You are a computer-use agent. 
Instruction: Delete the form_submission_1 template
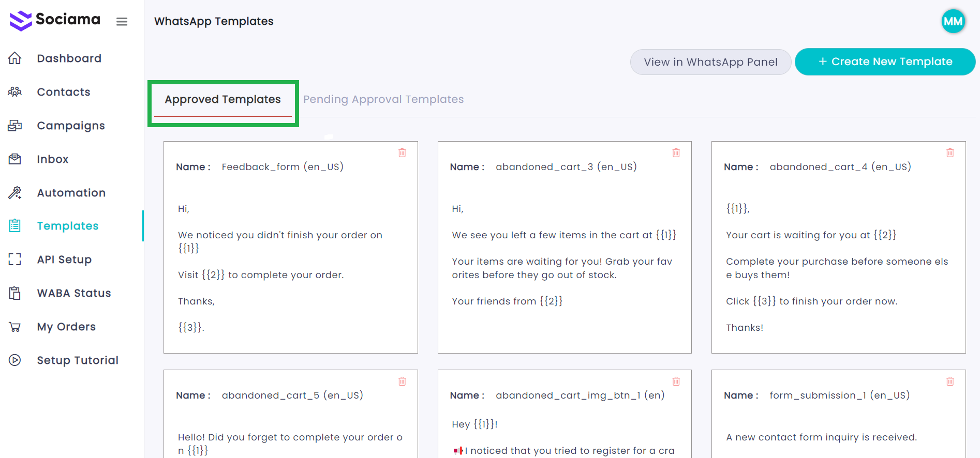coord(950,381)
